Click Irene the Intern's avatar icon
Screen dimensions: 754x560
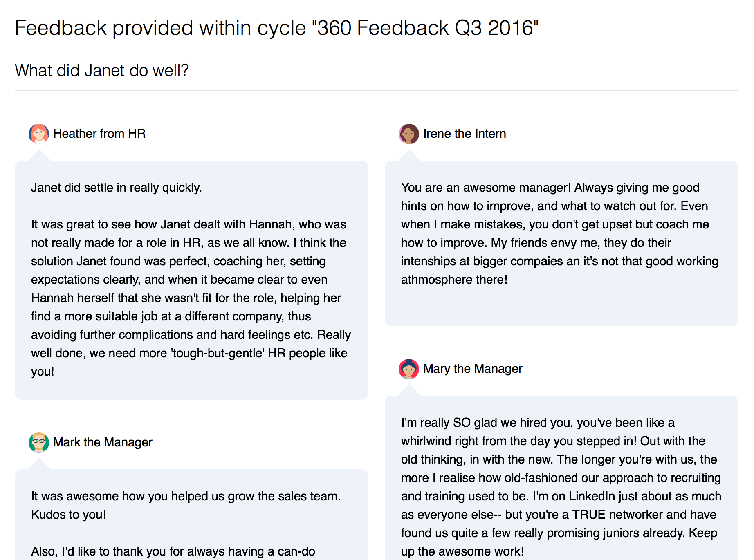(x=409, y=134)
